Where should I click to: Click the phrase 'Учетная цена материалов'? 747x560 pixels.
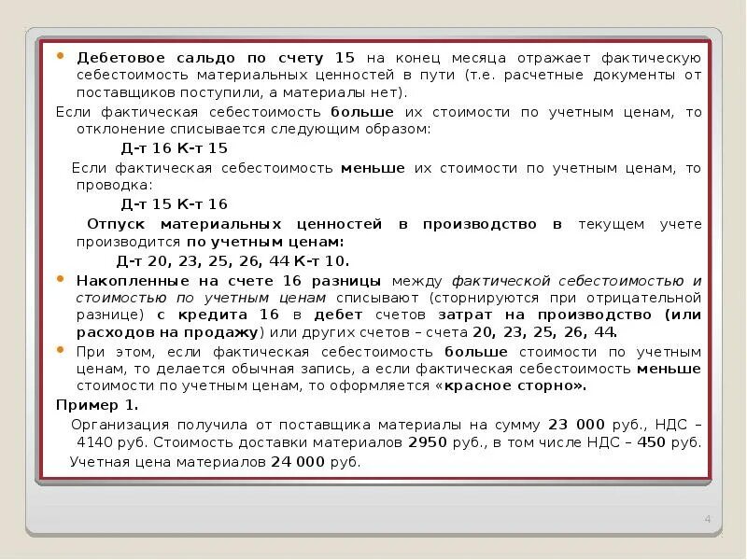(168, 462)
